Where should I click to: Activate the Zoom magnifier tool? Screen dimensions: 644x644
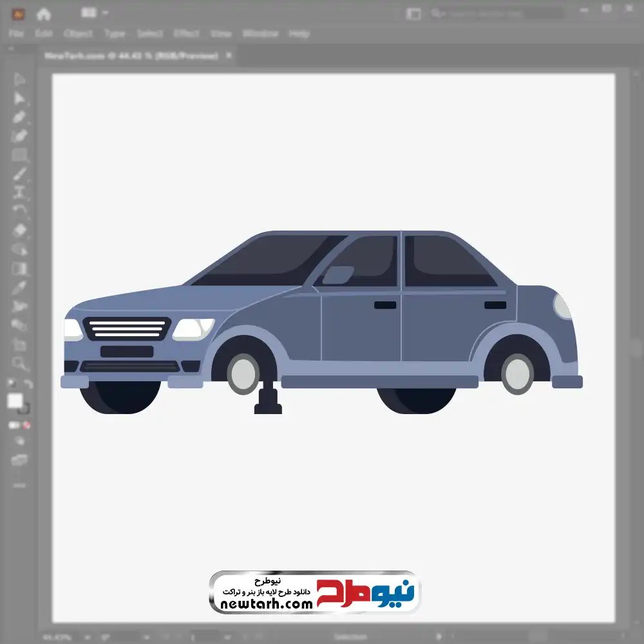19,364
